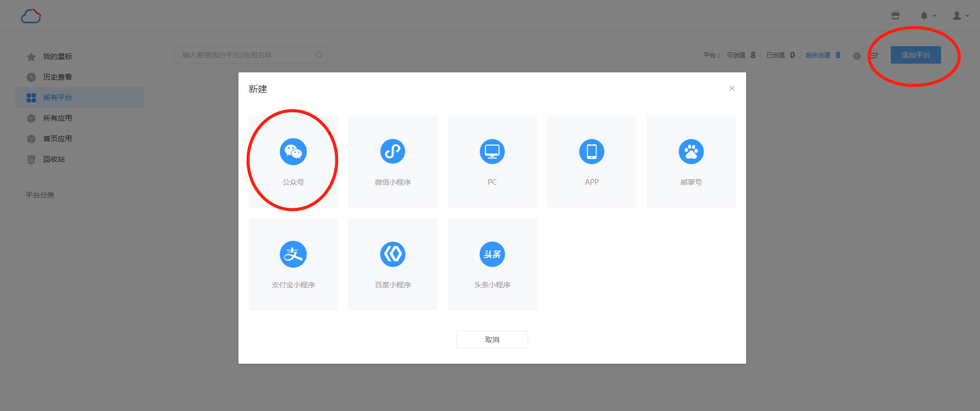Viewport: 980px width, 411px height.
Task: Choose the 微信小程序 platform option
Action: click(393, 162)
